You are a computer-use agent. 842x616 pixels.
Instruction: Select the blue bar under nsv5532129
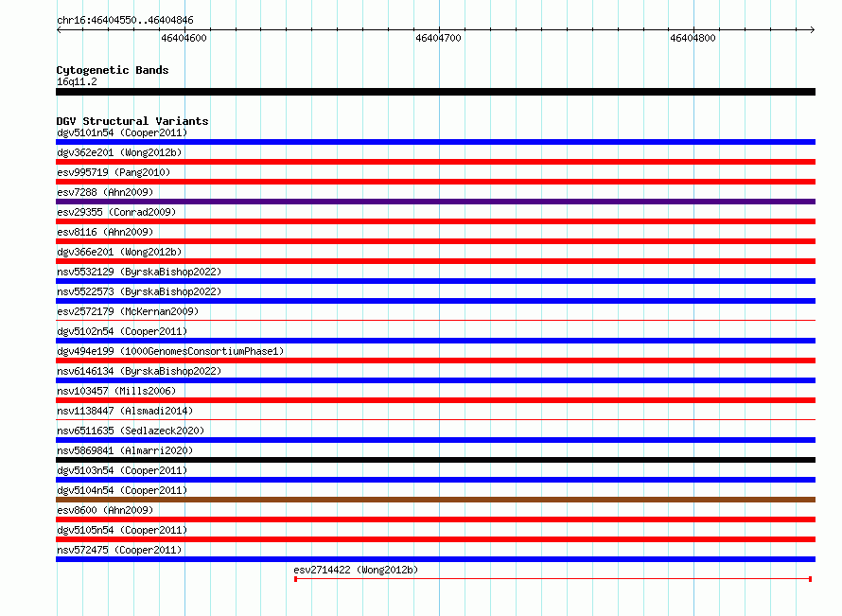pos(435,281)
